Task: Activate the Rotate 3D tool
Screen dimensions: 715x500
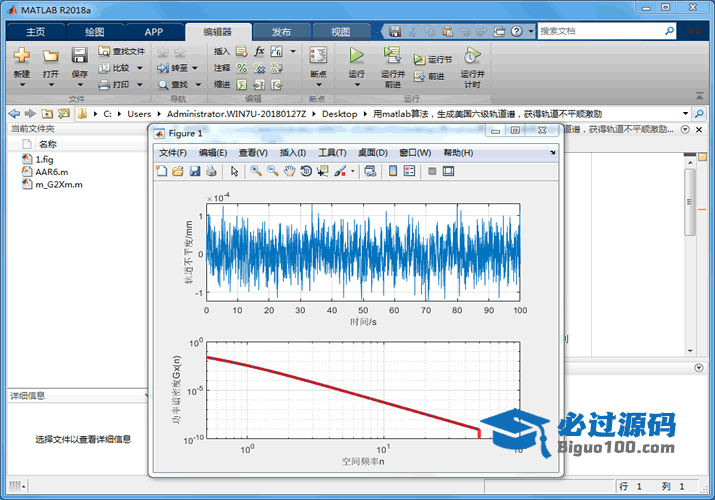Action: [306, 171]
